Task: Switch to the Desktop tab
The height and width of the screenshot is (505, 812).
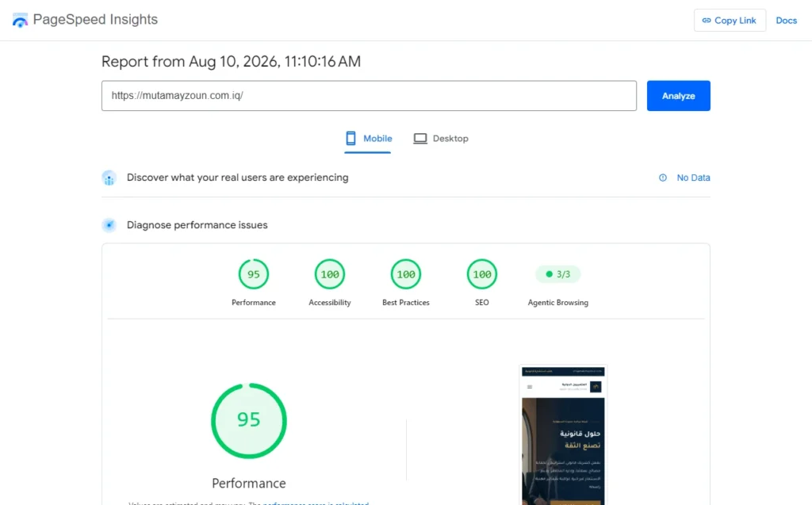Action: [441, 138]
